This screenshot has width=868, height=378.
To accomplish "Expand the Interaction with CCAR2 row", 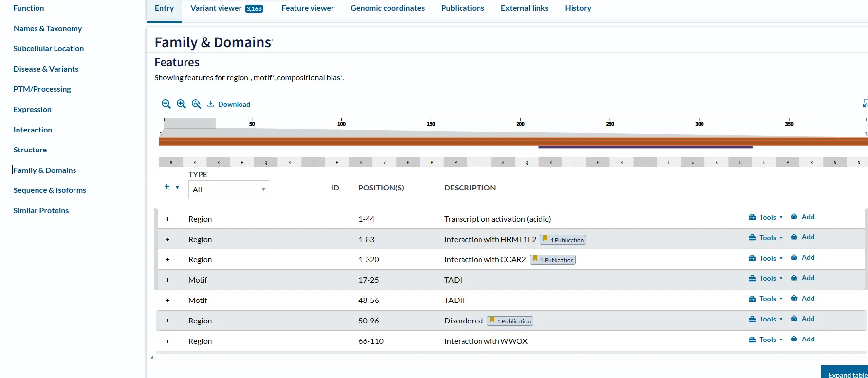I will [x=167, y=260].
